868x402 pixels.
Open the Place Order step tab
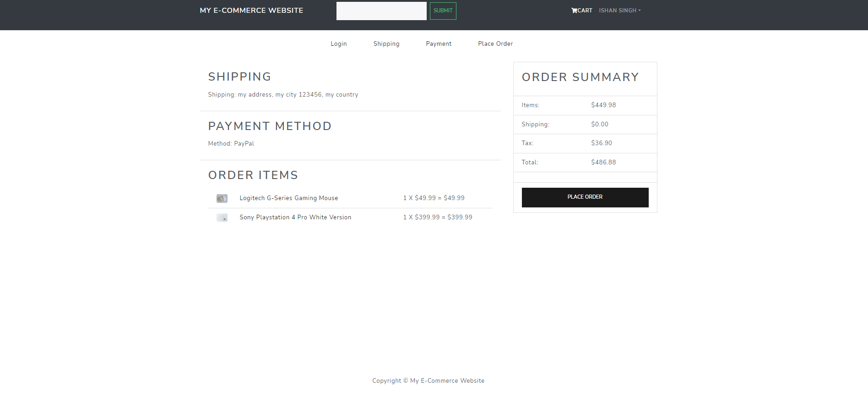495,44
